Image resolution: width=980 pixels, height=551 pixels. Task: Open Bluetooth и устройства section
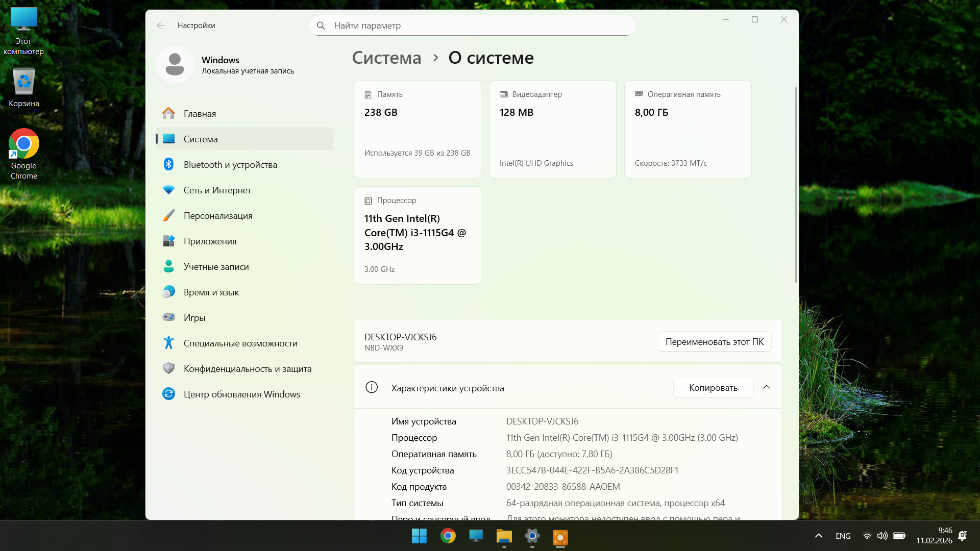click(230, 165)
